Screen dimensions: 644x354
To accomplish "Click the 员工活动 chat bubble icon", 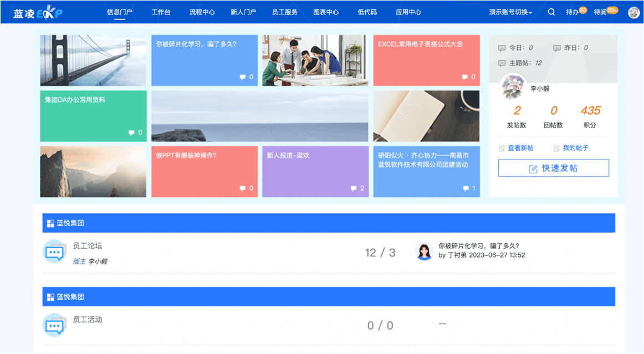I will click(54, 325).
